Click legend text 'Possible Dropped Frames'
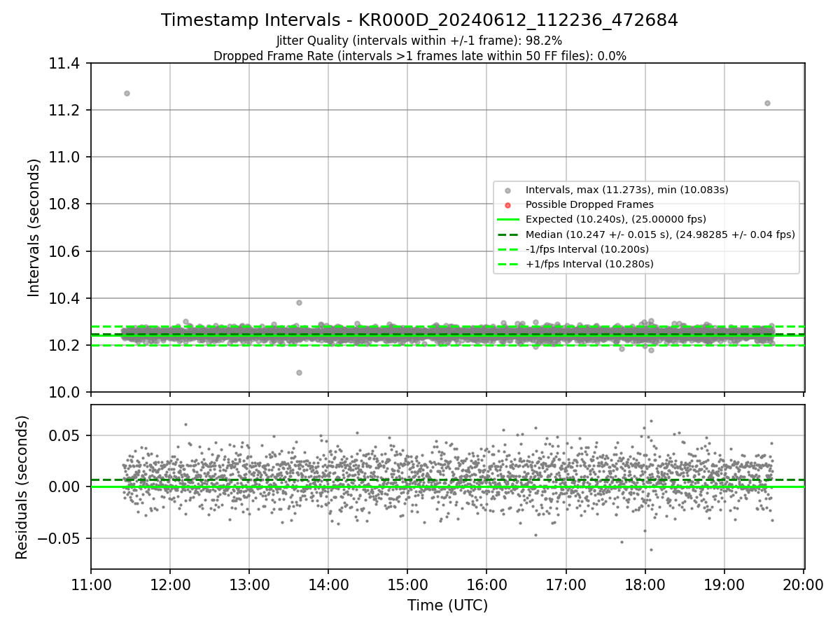 [589, 204]
